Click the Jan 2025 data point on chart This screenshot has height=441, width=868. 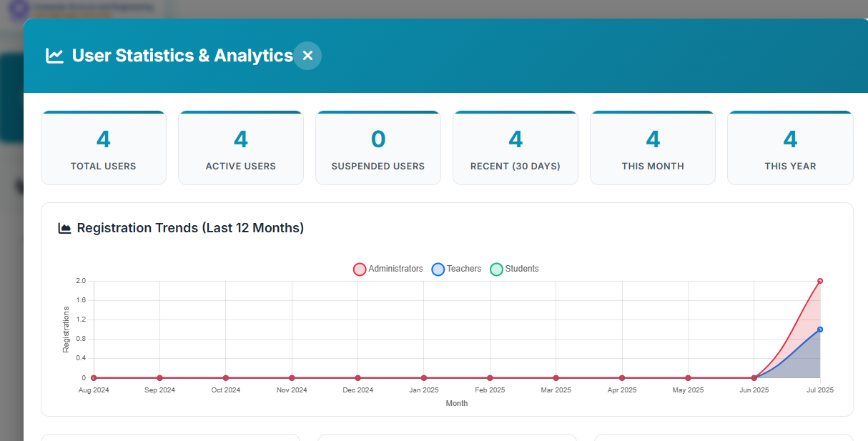424,377
